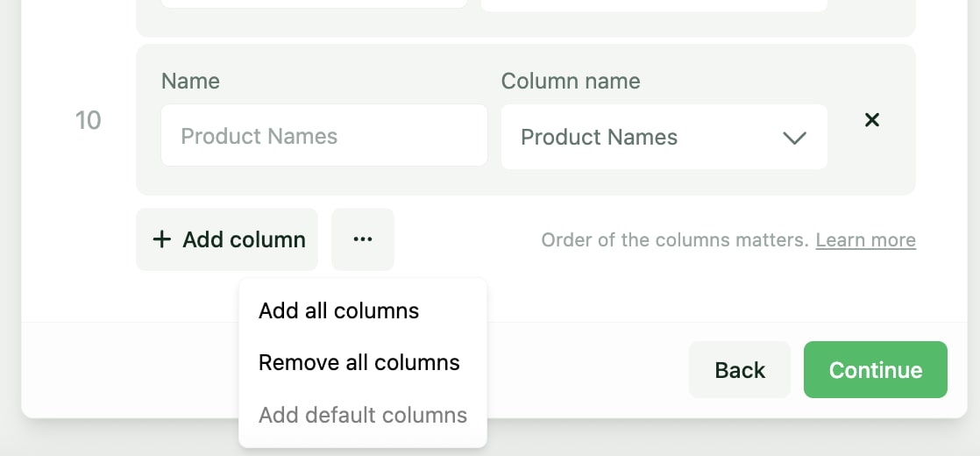The height and width of the screenshot is (456, 980).
Task: Click the row number 10 label
Action: [x=88, y=120]
